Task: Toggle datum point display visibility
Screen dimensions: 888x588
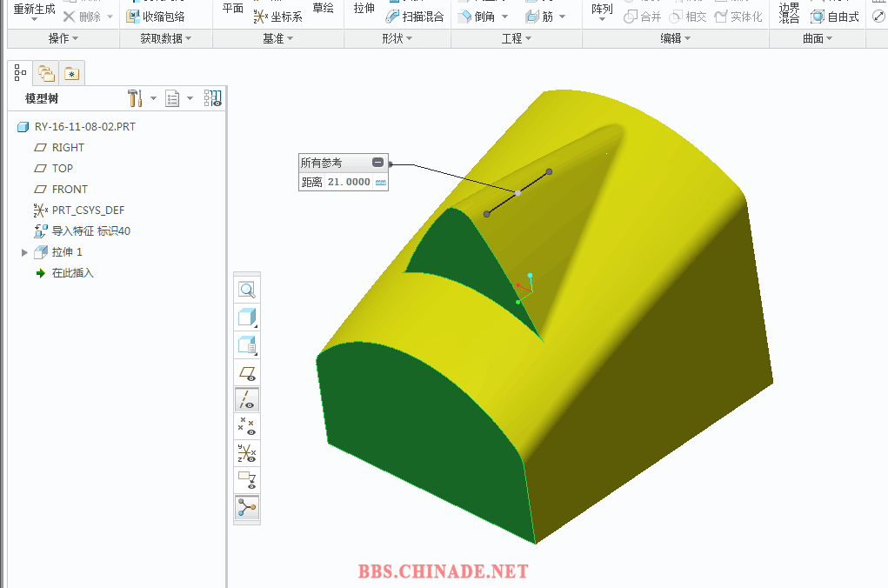Action: click(x=247, y=426)
